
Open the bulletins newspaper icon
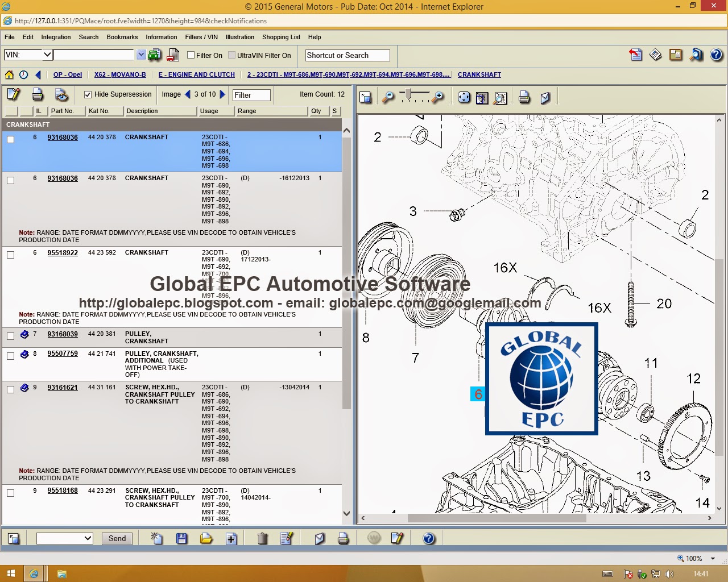[x=656, y=55]
